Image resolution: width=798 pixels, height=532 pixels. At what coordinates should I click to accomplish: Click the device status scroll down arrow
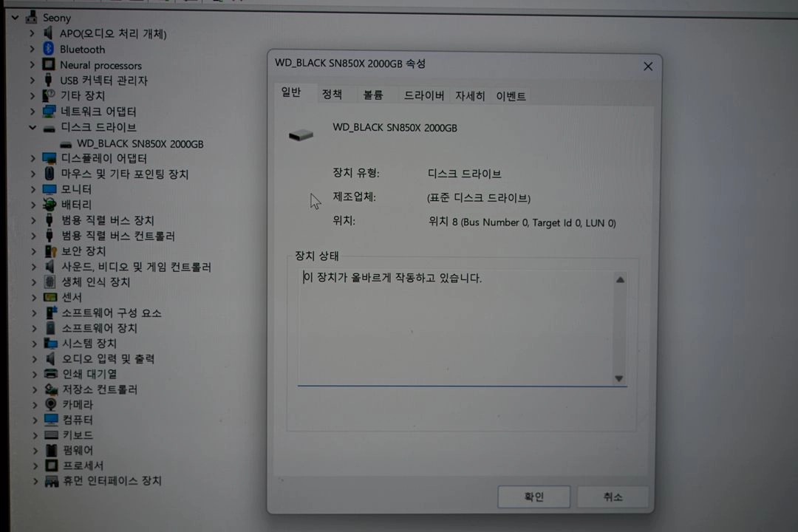tap(619, 378)
